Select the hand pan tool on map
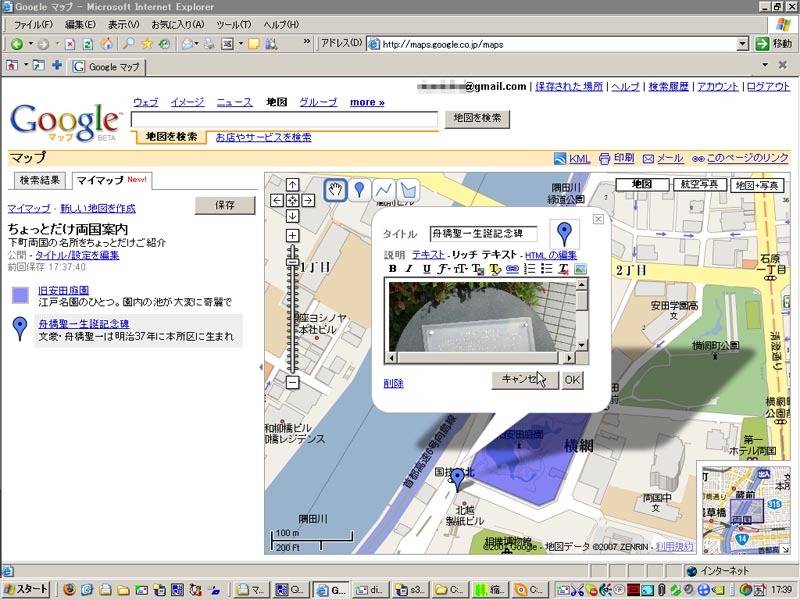Image resolution: width=800 pixels, height=600 pixels. pos(335,190)
